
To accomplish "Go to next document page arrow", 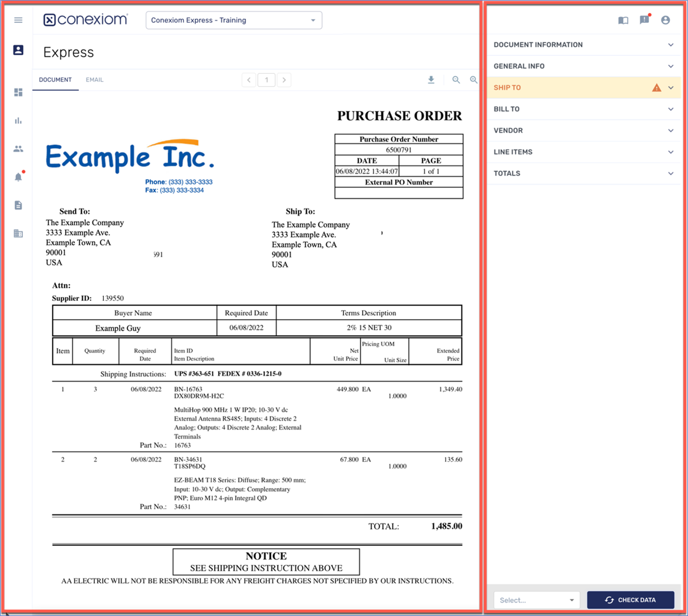I will click(284, 80).
